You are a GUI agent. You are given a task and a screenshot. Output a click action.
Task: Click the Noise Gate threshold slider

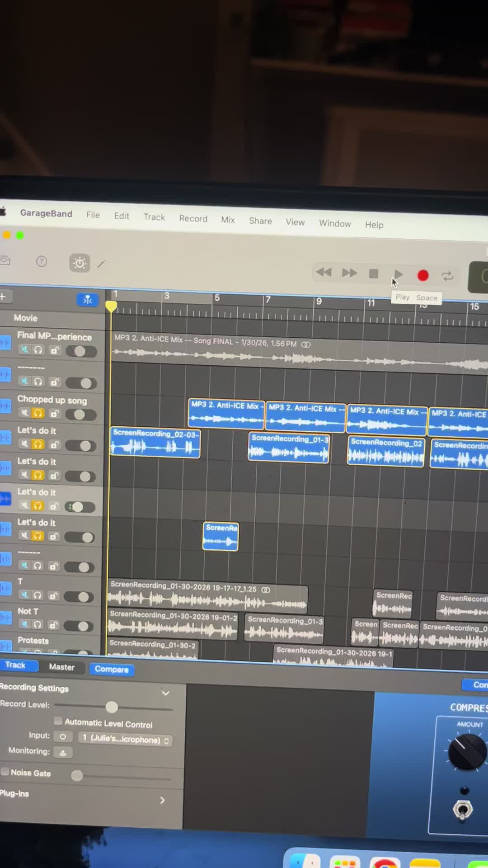tap(121, 776)
